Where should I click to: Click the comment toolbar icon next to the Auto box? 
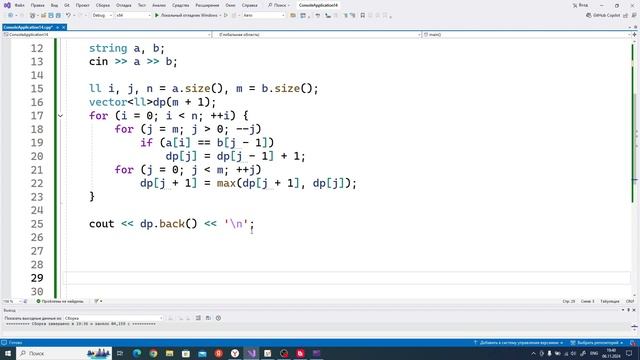(293, 16)
